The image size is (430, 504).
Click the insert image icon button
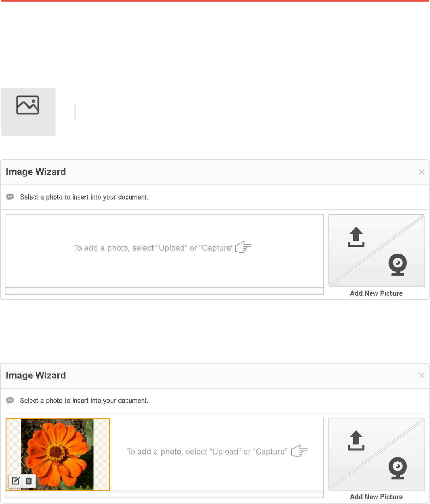(x=28, y=111)
